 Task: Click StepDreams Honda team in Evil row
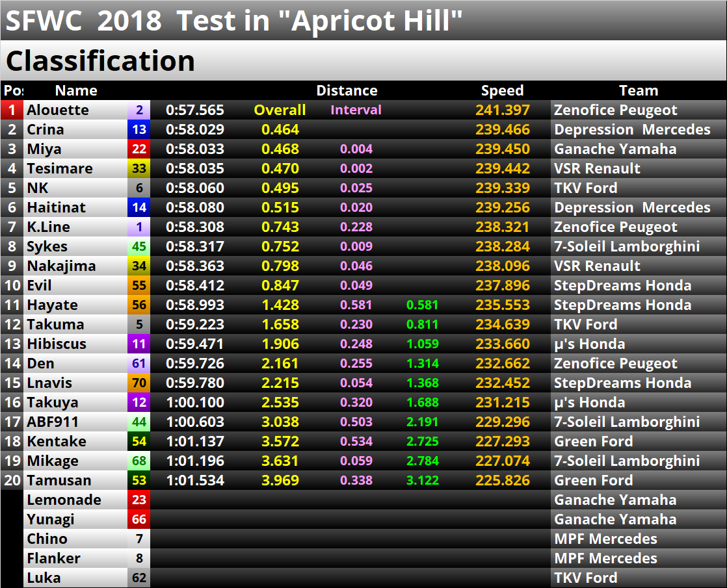[x=623, y=285]
